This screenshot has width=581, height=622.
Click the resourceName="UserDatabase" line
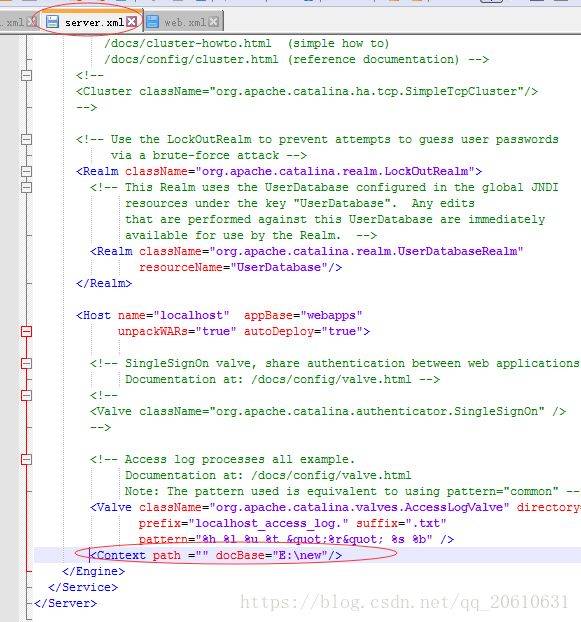click(240, 267)
